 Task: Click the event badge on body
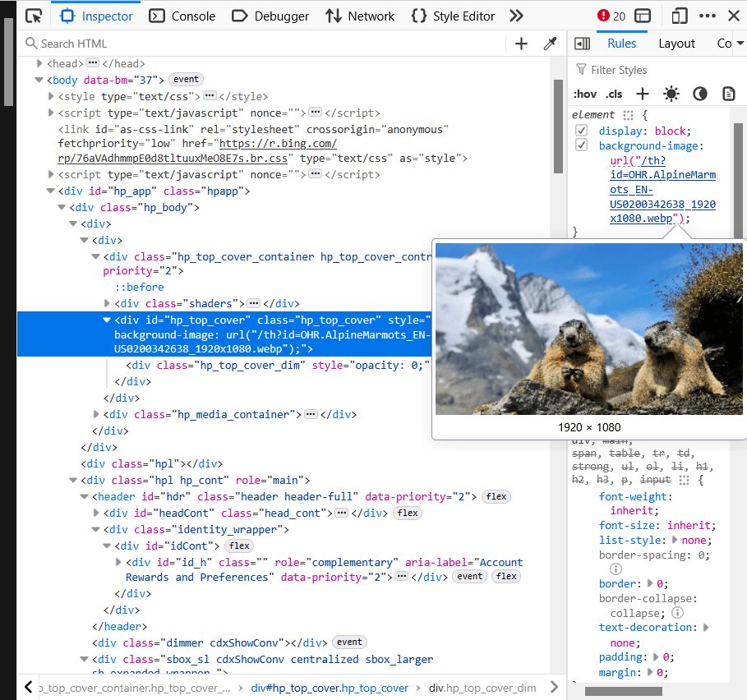tap(186, 80)
